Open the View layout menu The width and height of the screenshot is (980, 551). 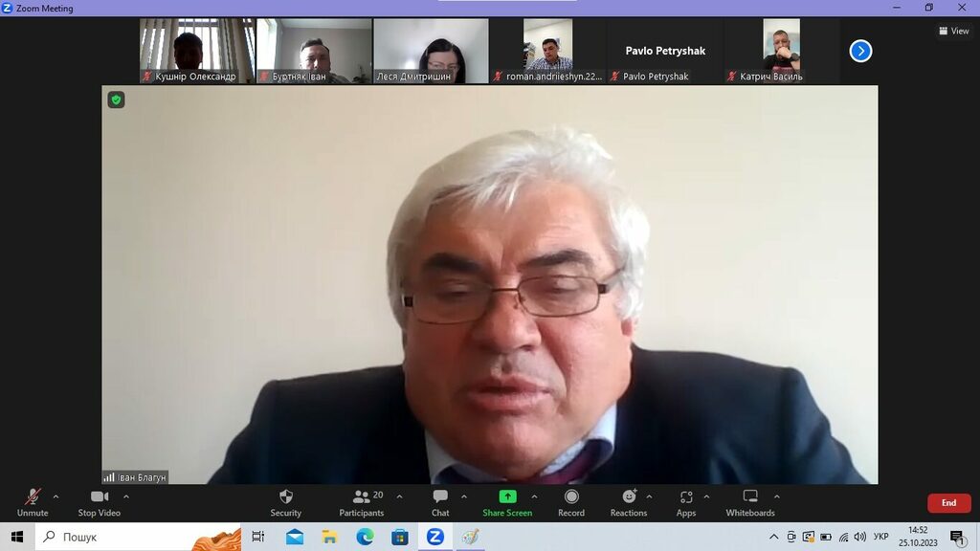click(954, 31)
